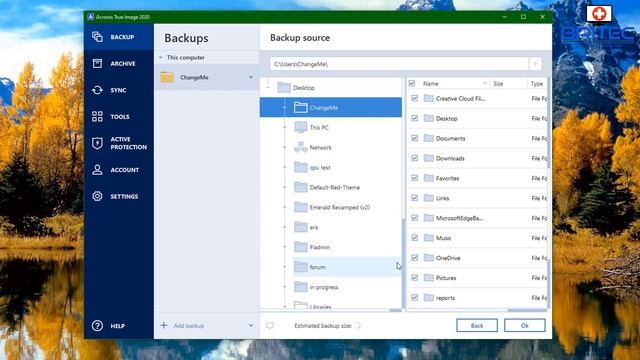Click the This PC monitor icon
640x360 pixels.
coord(301,127)
